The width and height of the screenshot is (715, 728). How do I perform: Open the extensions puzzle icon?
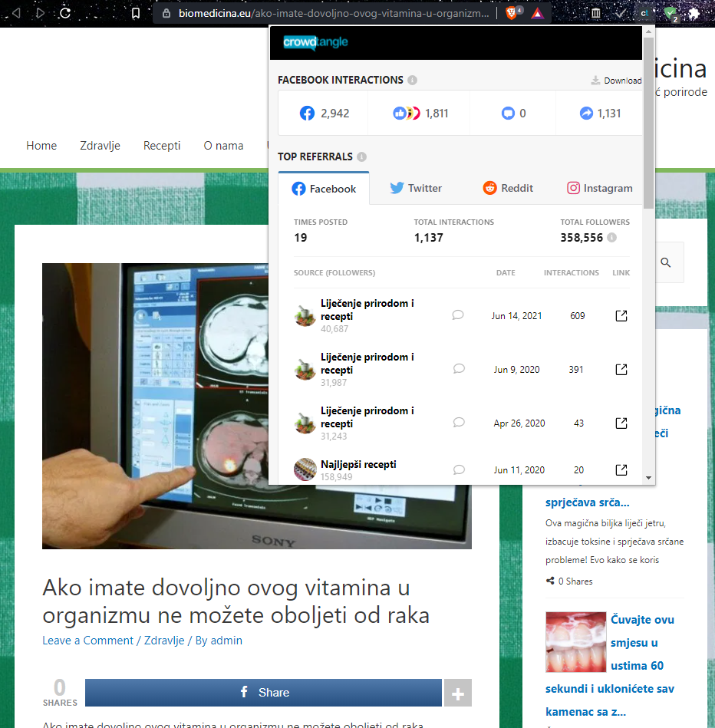[694, 14]
